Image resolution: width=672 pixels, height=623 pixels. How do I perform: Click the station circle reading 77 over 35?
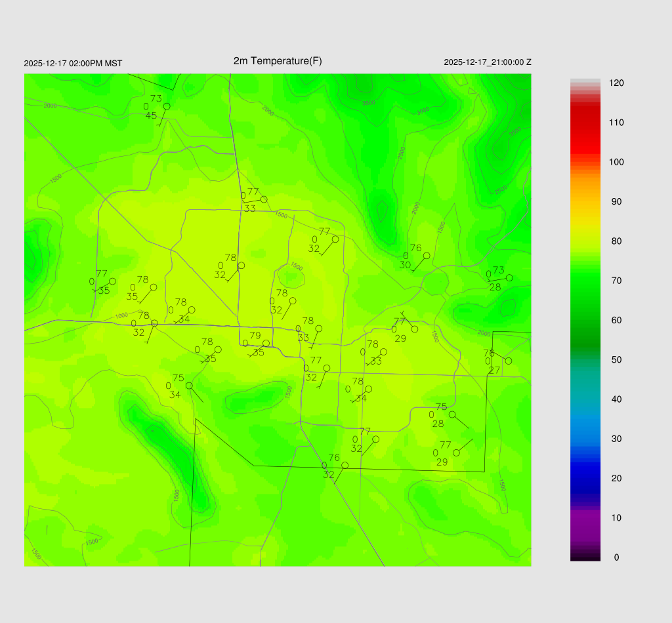(x=112, y=281)
